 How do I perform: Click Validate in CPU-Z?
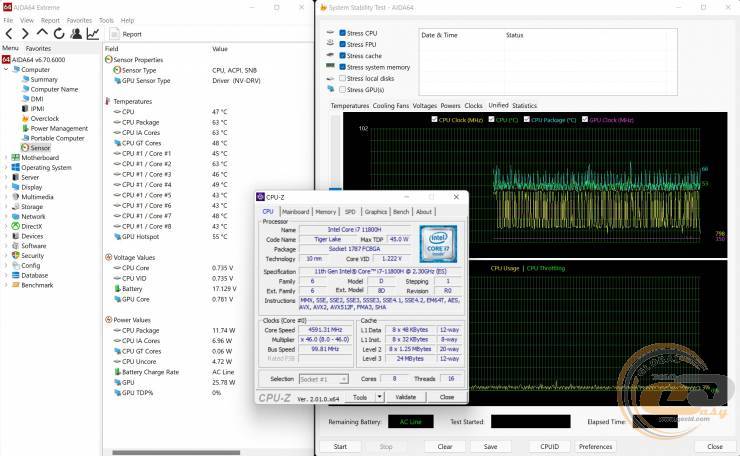click(x=405, y=397)
